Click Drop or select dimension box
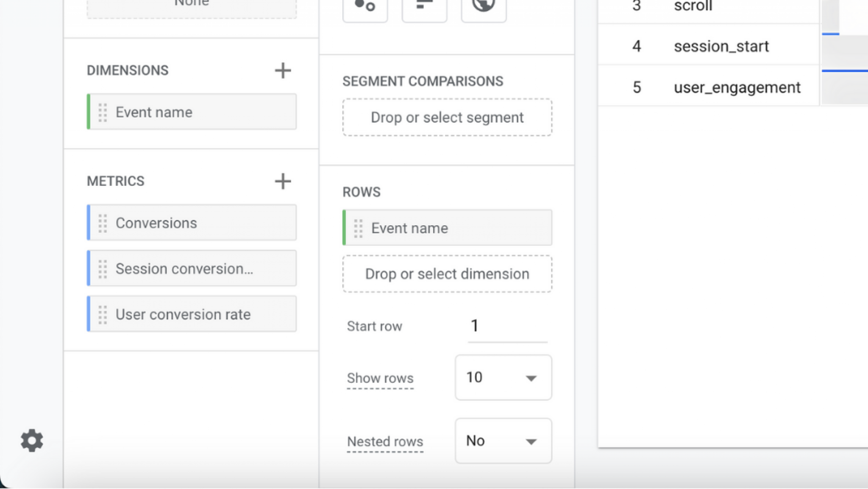Viewport: 868px width, 489px height. (x=447, y=274)
